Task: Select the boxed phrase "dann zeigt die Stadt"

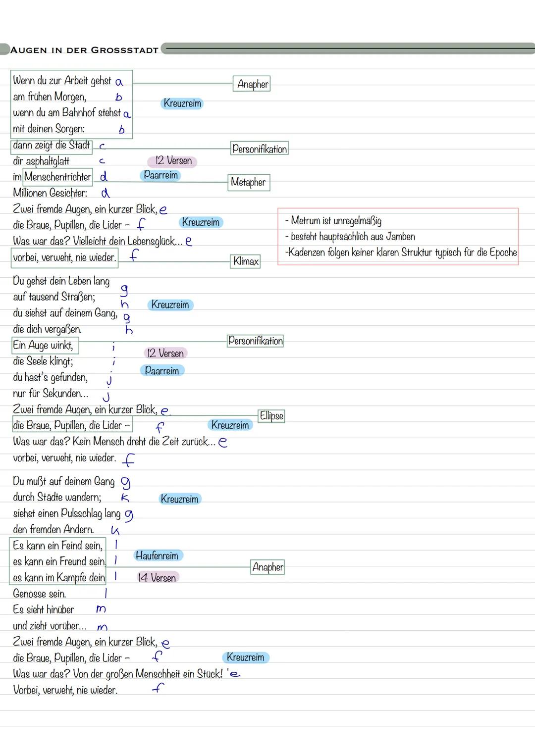Action: click(52, 146)
